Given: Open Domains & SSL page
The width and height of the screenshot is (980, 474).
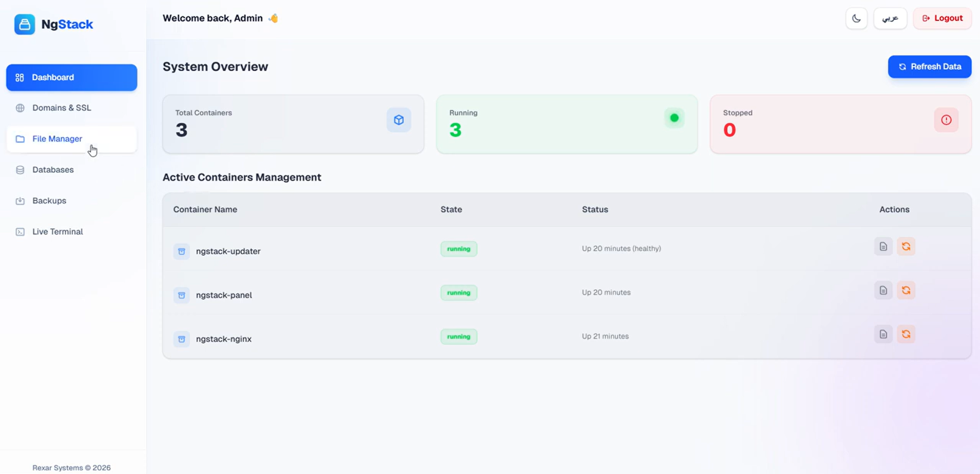Looking at the screenshot, I should click(62, 108).
